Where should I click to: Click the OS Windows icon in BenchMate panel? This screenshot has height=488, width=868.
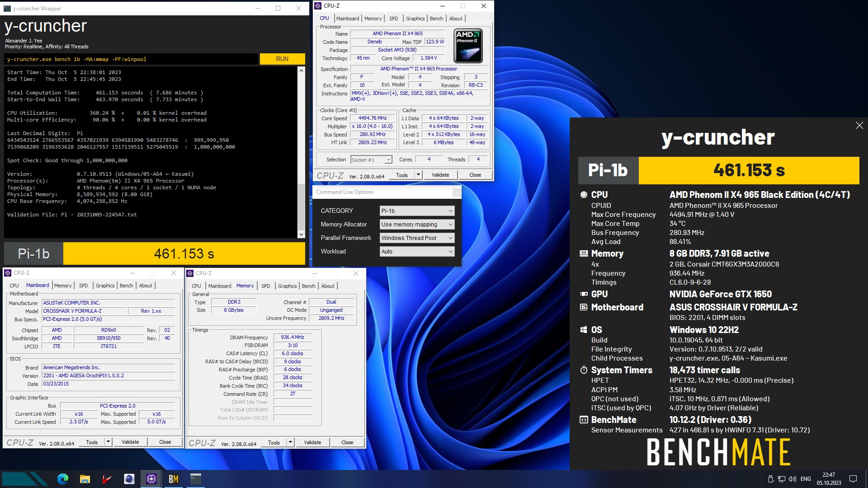pos(584,330)
